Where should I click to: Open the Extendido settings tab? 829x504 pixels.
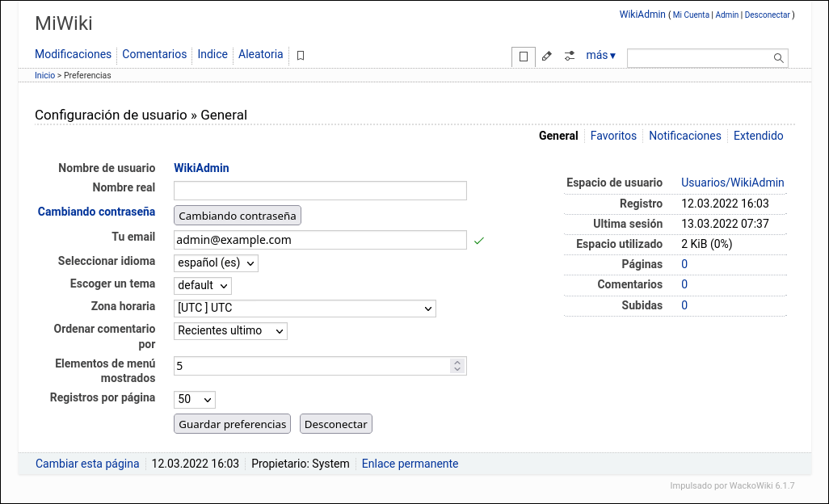coord(758,136)
